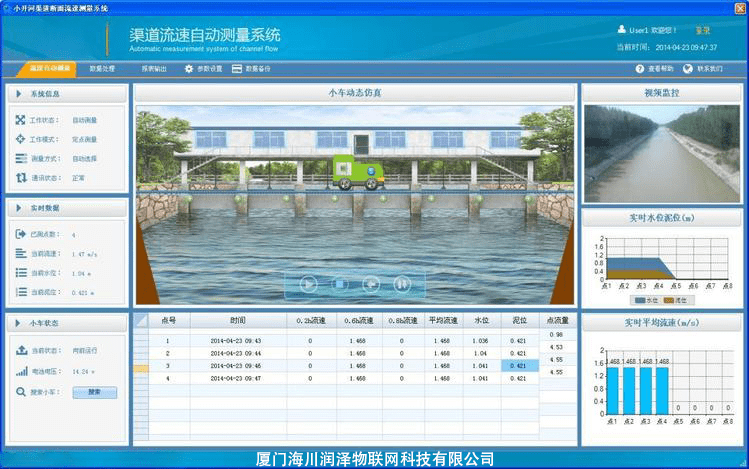Click the yellow 登录 link
Screen dimensions: 749x469
coord(702,31)
